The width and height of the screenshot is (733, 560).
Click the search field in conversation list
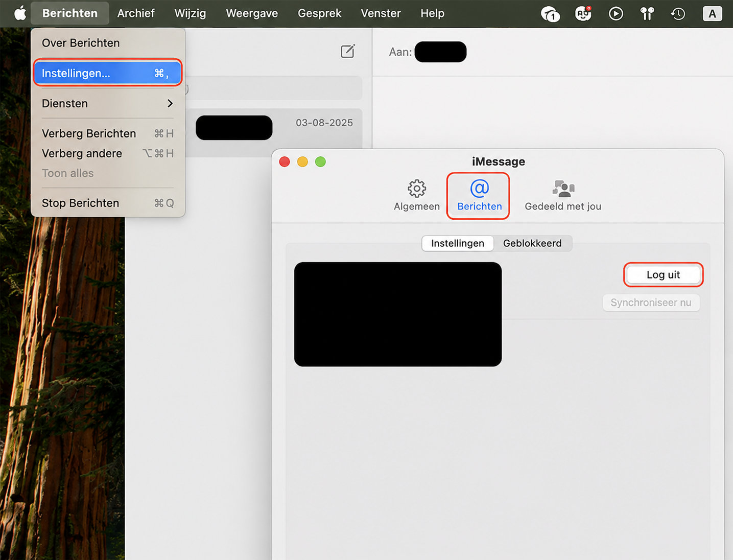tap(273, 88)
